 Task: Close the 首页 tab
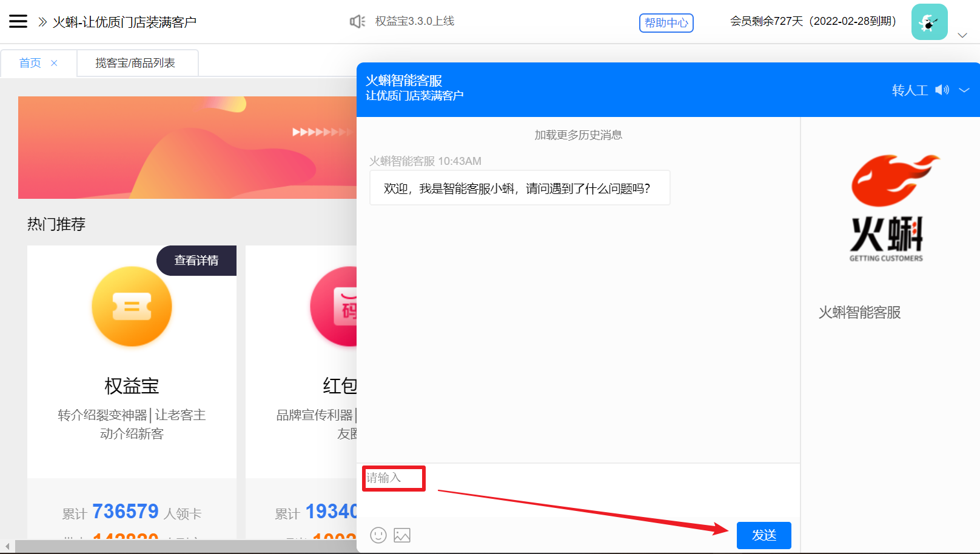click(54, 63)
